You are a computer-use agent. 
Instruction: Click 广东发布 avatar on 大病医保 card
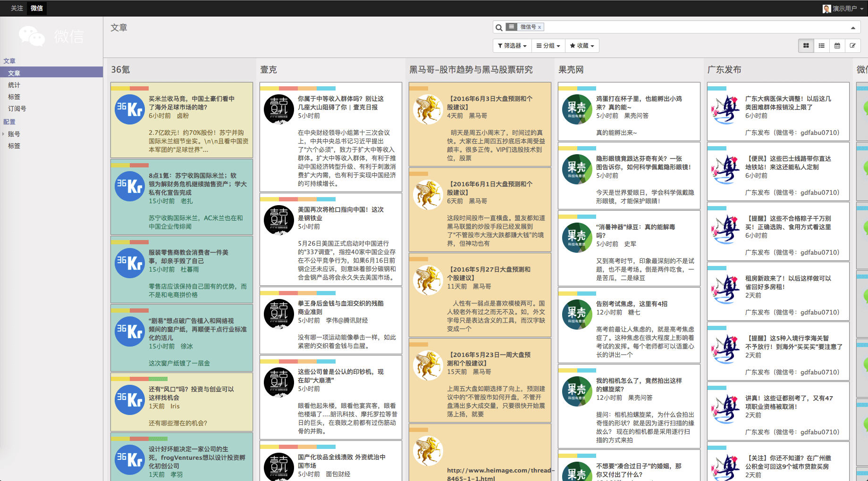[x=726, y=109]
